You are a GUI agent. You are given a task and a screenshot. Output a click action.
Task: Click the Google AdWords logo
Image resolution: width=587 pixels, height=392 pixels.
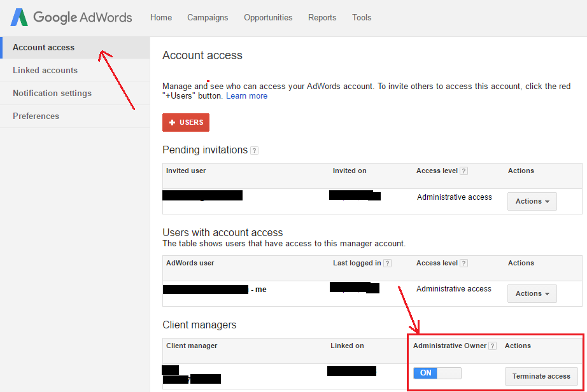coord(71,17)
